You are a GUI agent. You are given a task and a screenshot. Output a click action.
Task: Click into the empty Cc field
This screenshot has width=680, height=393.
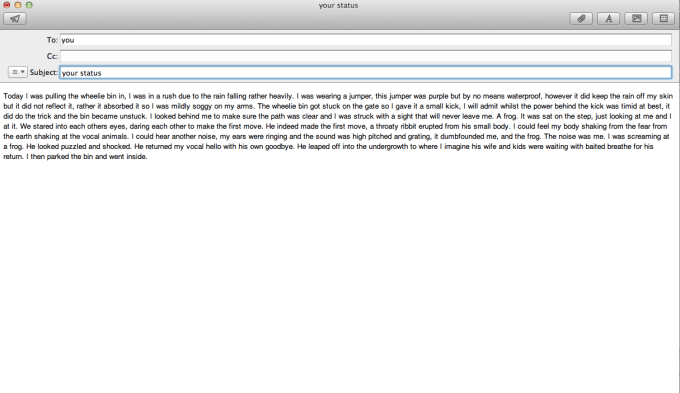click(366, 56)
